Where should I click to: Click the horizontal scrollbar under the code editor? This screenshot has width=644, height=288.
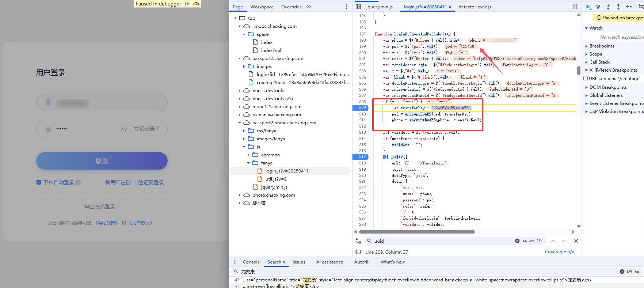pyautogui.click(x=416, y=232)
